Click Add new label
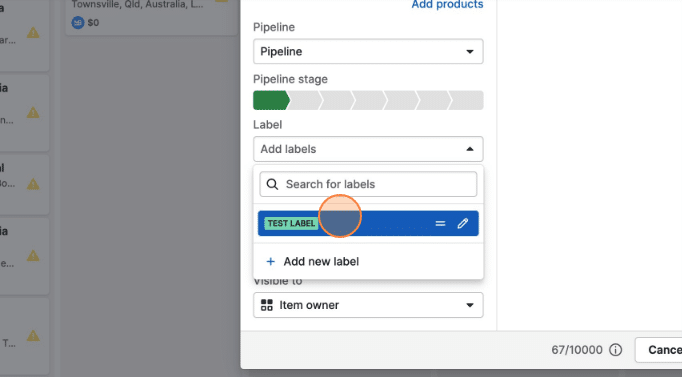This screenshot has height=377, width=682. [321, 261]
